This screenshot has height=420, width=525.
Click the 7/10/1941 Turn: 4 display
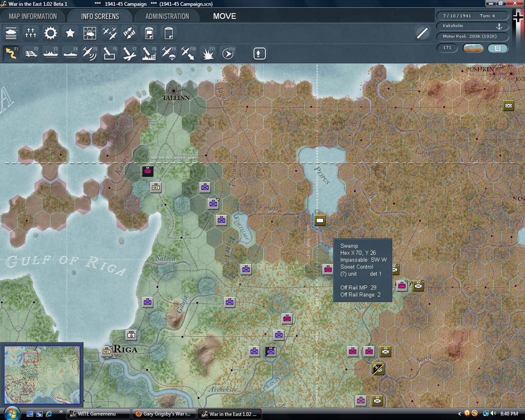point(472,16)
